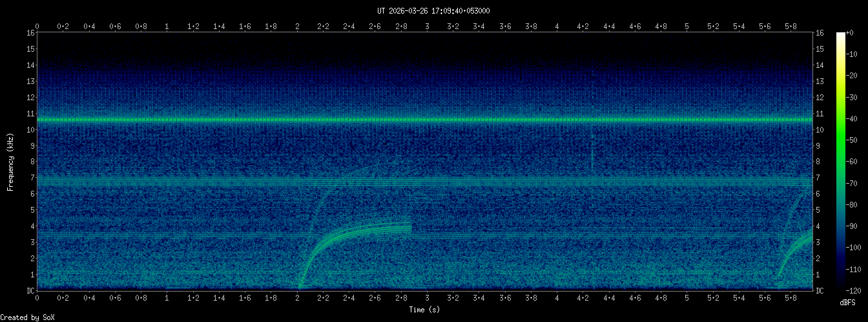Click the '1' tick on the bottom time axis
This screenshot has width=868, height=322.
[167, 298]
